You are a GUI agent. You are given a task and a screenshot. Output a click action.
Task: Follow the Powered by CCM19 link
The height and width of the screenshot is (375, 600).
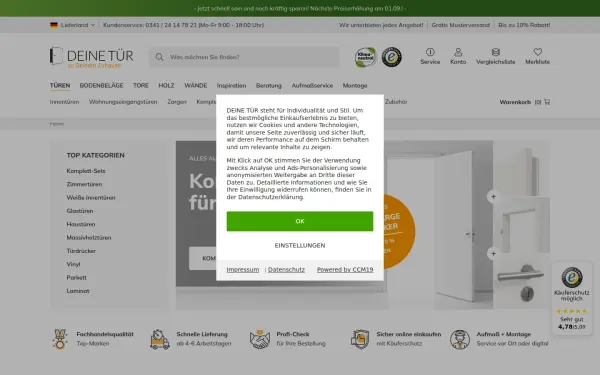(x=345, y=269)
